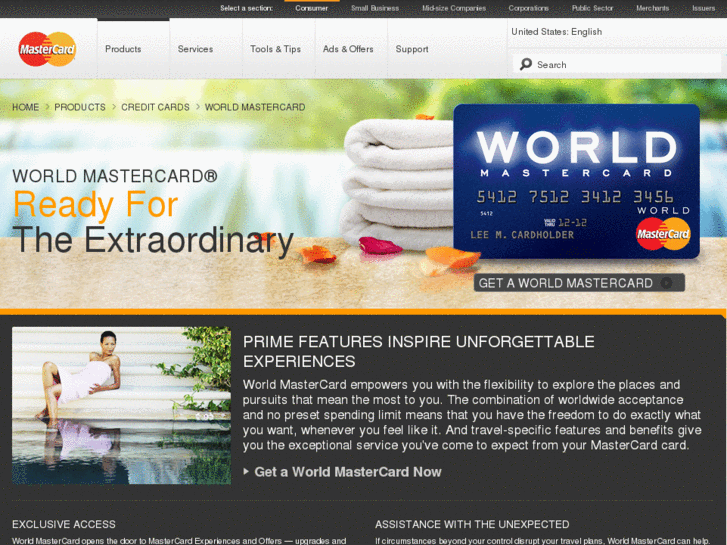
Task: Click the Select a section label
Action: (246, 8)
